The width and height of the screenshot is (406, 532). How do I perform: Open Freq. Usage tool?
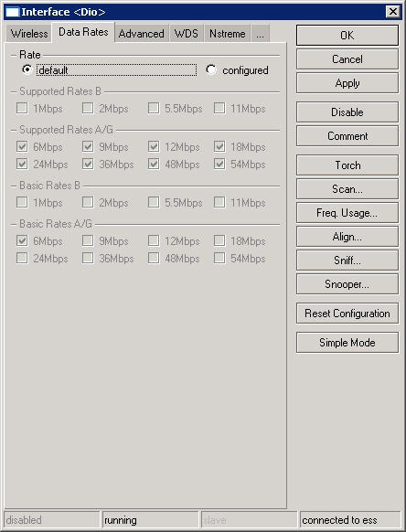tap(347, 213)
